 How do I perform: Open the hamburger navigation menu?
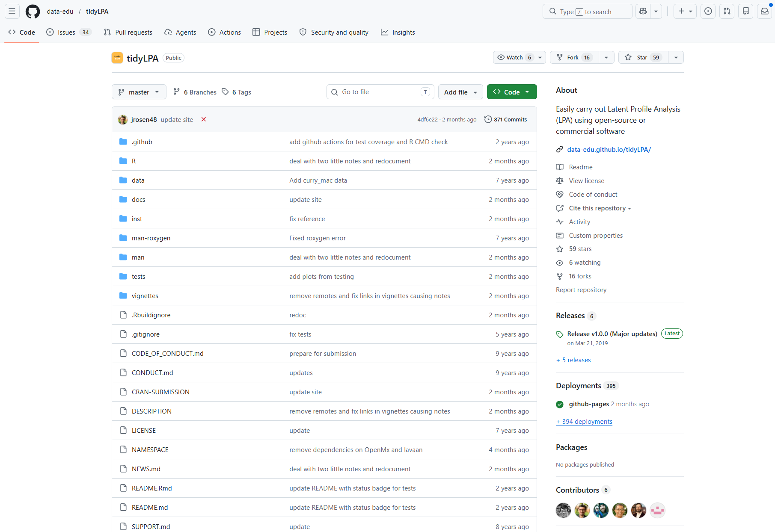click(x=12, y=12)
